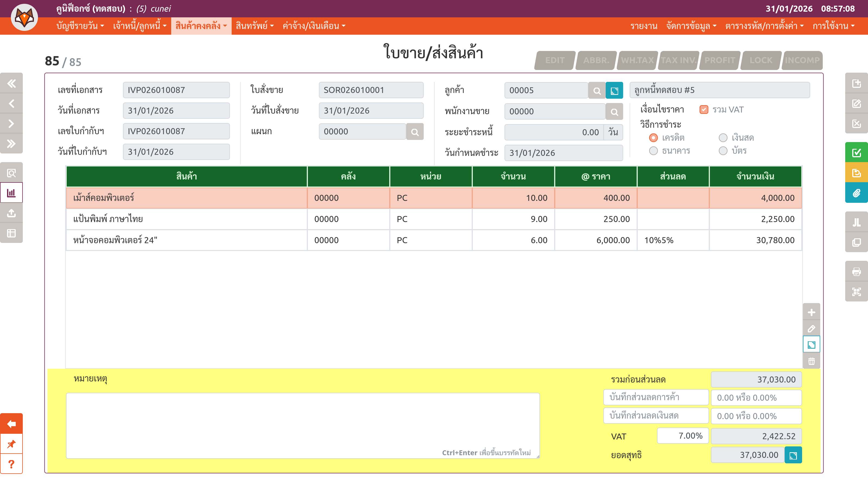
Task: Click the bar chart icon in left sidebar
Action: (x=11, y=193)
